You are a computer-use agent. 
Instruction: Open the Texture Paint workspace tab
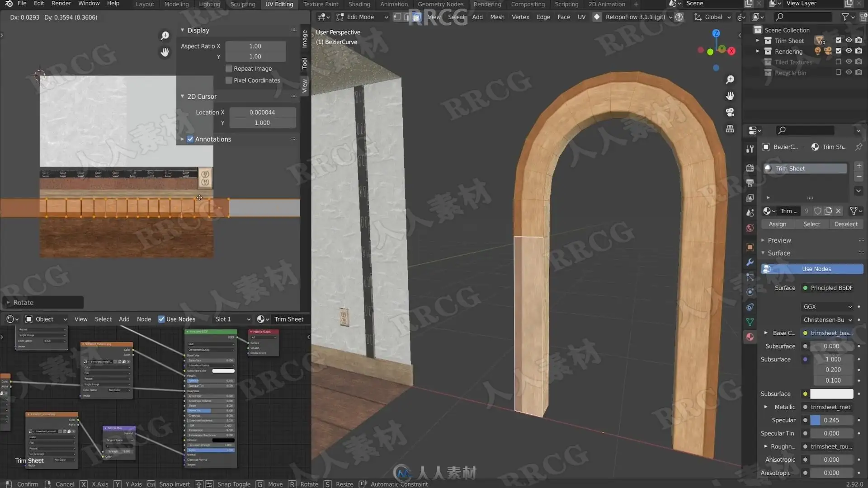point(321,4)
